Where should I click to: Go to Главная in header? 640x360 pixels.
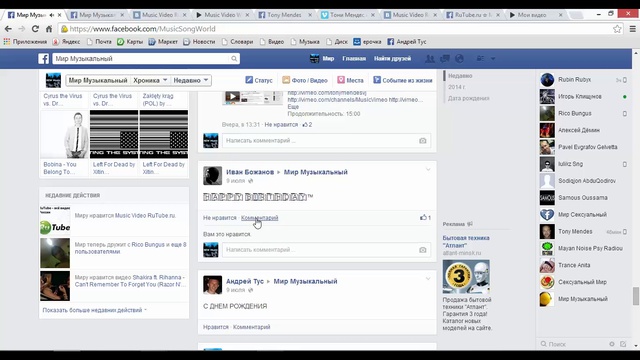click(x=354, y=59)
